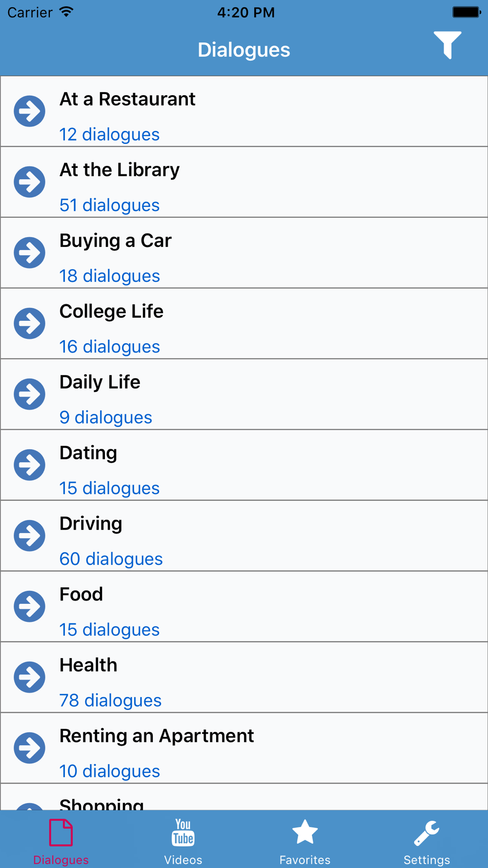Switch to the Favorites tab
This screenshot has width=488, height=868.
(305, 842)
